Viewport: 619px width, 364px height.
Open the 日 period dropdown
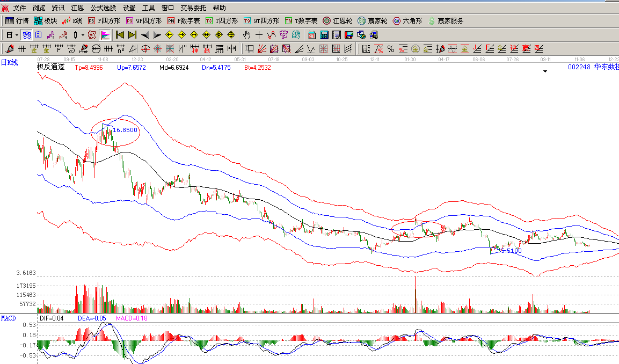12,35
